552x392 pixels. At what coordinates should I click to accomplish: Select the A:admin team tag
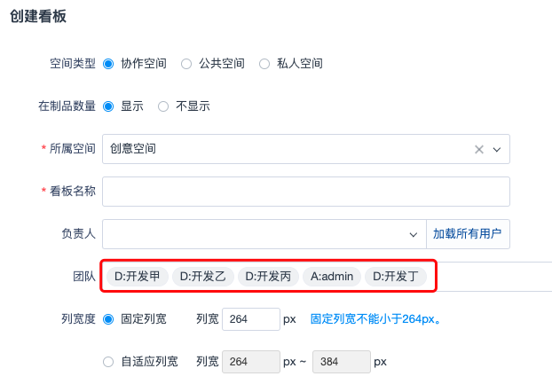(x=333, y=277)
